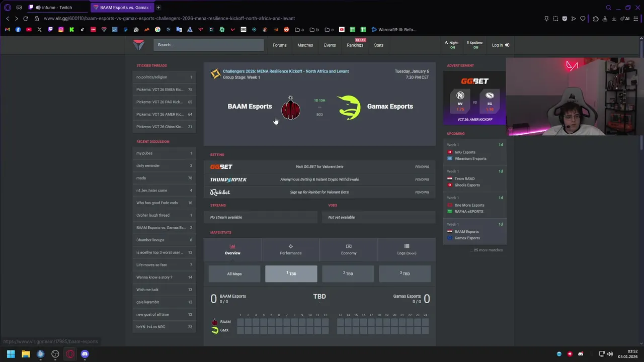Screen dimensions: 644x362
Task: Open Easy Setup settings icon
Action: 637,19
